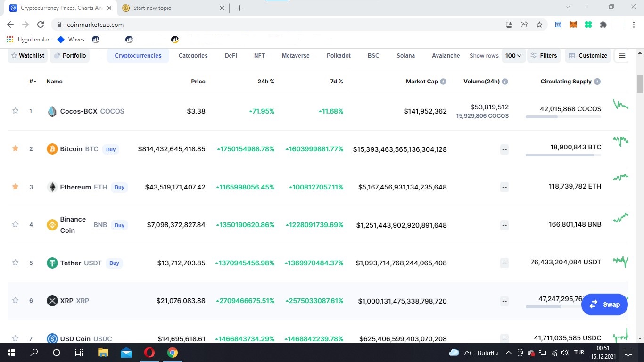
Task: Star USD Coin for the watchlist
Action: 15,338
